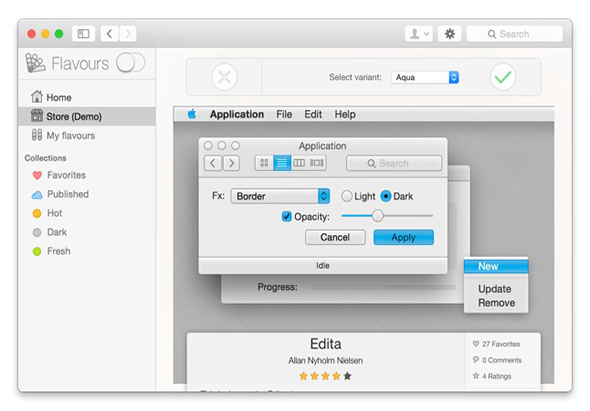This screenshot has width=590, height=411.
Task: Switch to icon grid view
Action: [264, 163]
